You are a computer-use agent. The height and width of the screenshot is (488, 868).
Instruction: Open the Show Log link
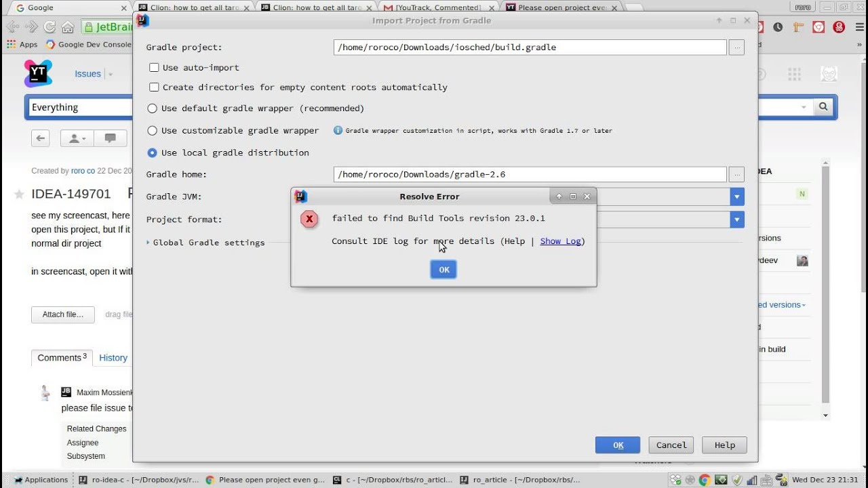point(560,241)
